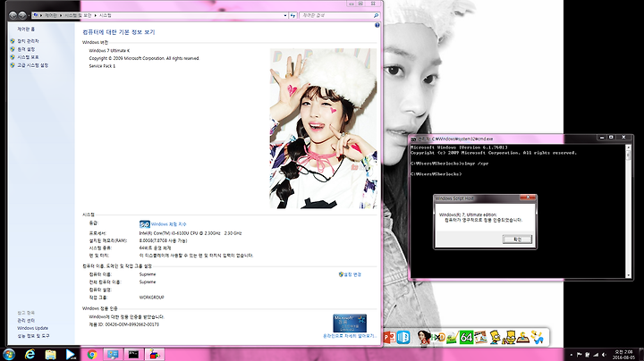Open PowerPoint from the desktop dock
The image size is (644, 361).
coord(389,337)
